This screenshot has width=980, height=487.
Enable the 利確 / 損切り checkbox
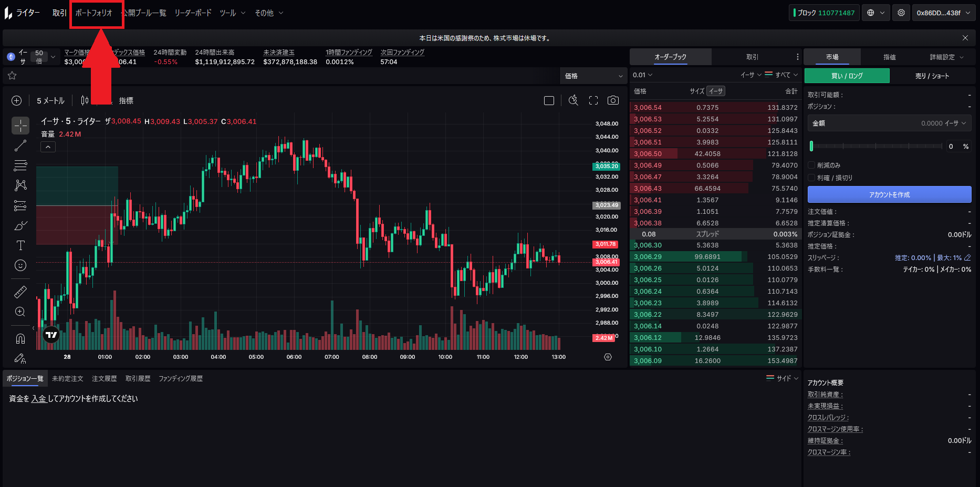[811, 178]
